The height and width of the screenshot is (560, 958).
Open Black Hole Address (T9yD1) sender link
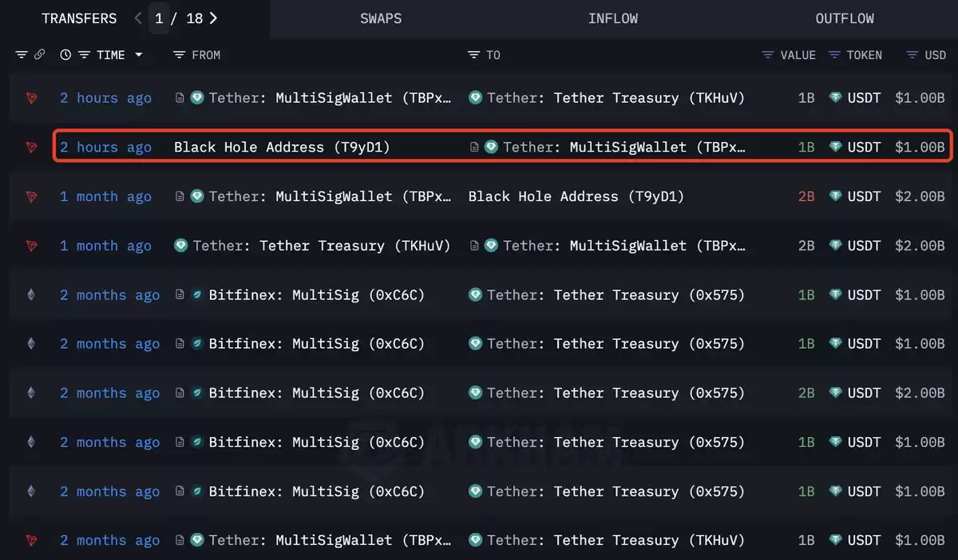point(282,148)
